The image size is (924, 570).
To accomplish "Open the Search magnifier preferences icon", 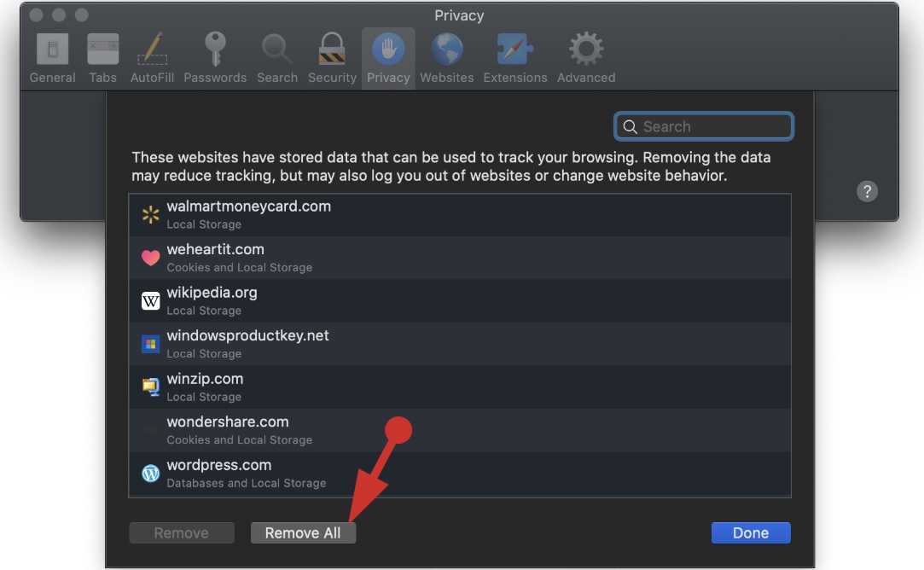I will tap(276, 49).
